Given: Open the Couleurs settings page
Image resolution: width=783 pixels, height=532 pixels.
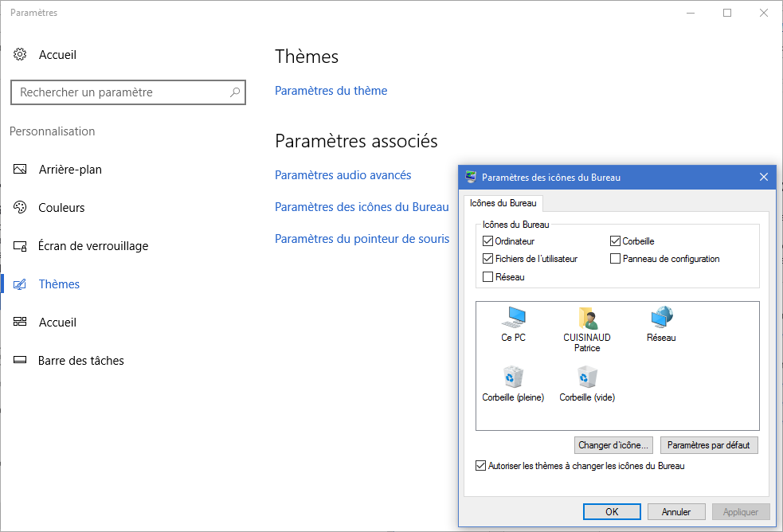Looking at the screenshot, I should tap(61, 208).
